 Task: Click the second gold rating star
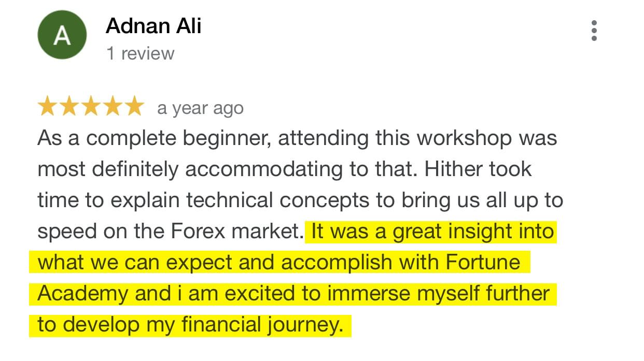[x=69, y=107]
